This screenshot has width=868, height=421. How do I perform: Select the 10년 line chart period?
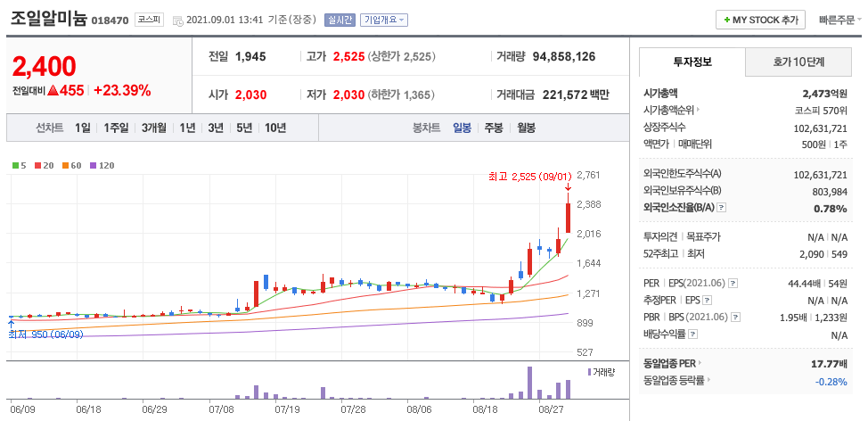pyautogui.click(x=275, y=128)
